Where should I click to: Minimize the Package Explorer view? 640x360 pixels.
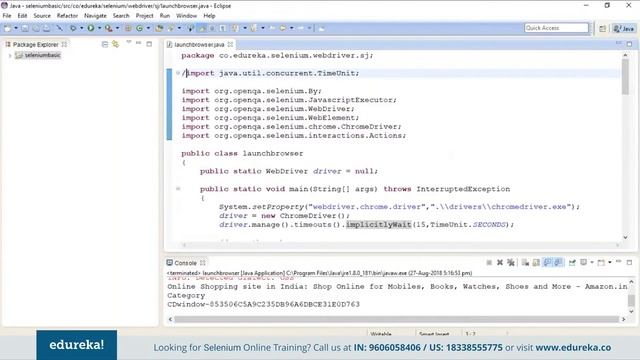tap(139, 43)
